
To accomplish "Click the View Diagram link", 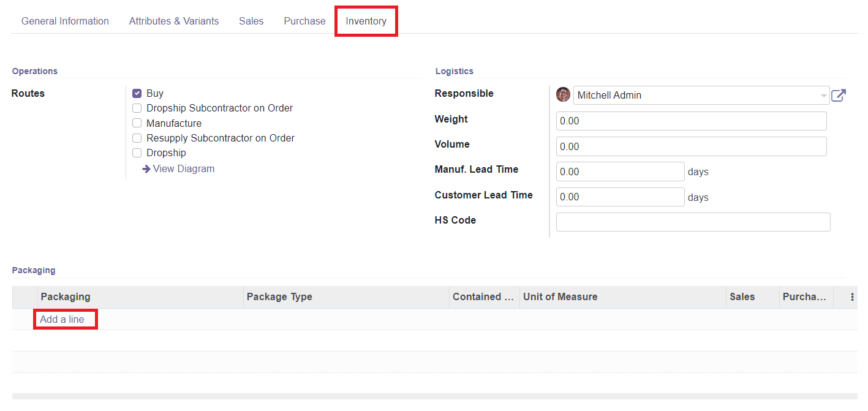I will click(x=183, y=168).
